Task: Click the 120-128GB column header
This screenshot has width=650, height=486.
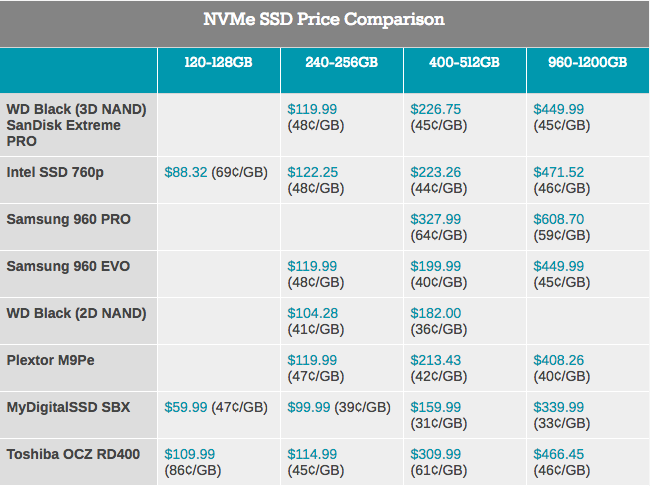Action: [x=218, y=62]
